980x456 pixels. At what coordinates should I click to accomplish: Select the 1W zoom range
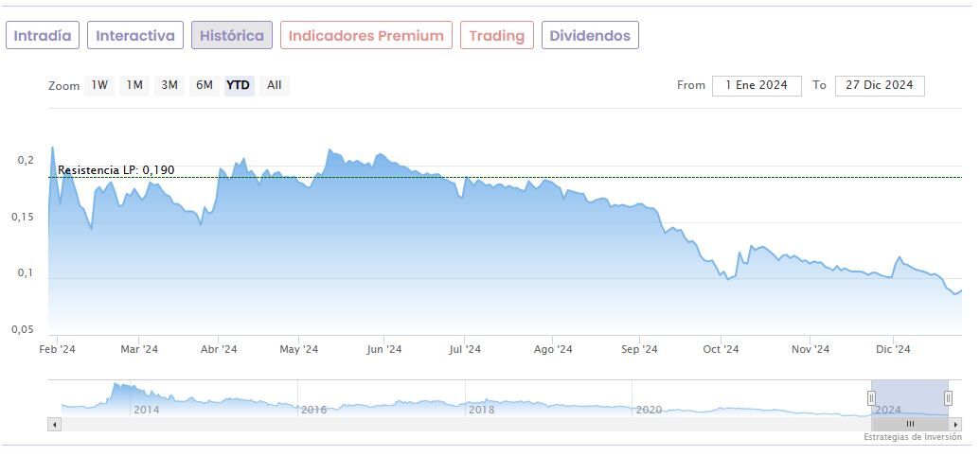[99, 85]
